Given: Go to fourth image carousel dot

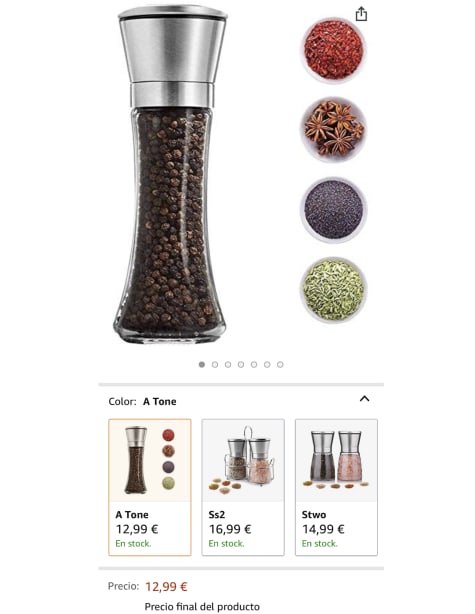Looking at the screenshot, I should pos(241,365).
